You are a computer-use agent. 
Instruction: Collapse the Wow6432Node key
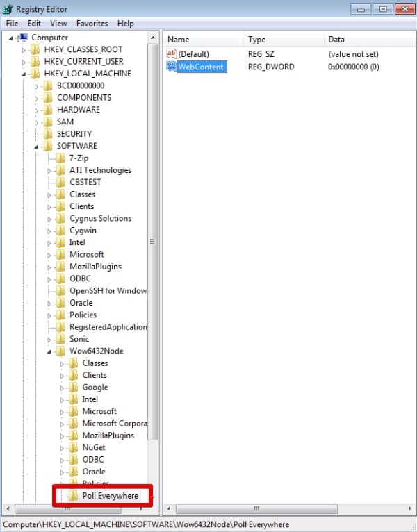49,352
